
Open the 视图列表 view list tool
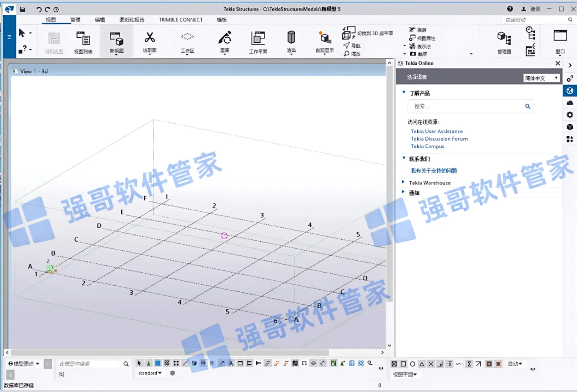[x=83, y=42]
